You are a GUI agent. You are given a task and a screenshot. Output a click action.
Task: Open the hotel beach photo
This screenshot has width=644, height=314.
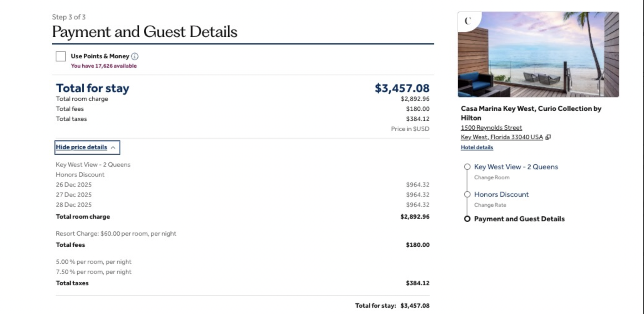[538, 55]
